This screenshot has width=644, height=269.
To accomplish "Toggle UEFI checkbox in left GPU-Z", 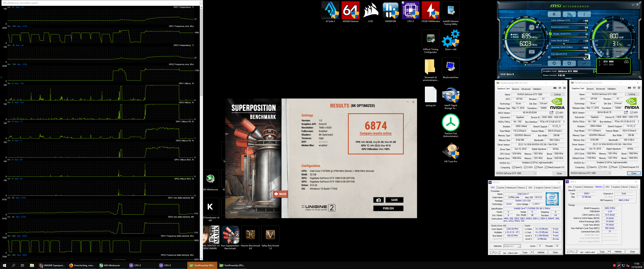I will pos(557,113).
